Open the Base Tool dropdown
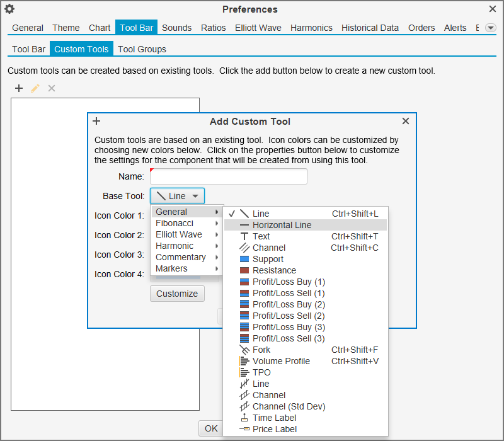Screen dimensions: 504x441 click(x=177, y=196)
